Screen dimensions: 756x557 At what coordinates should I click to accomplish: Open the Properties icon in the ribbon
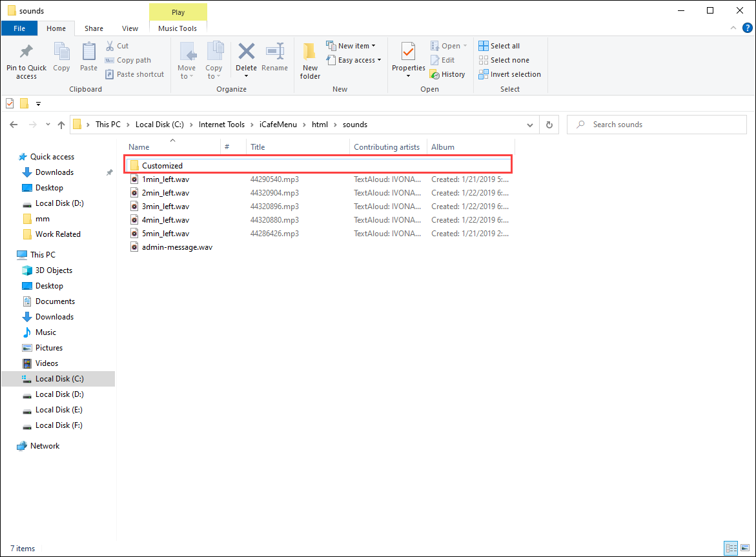[408, 52]
